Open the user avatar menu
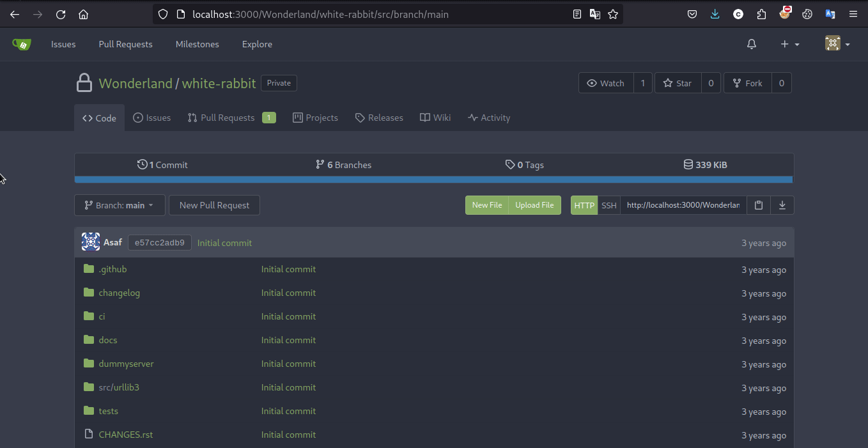The image size is (868, 448). [837, 44]
